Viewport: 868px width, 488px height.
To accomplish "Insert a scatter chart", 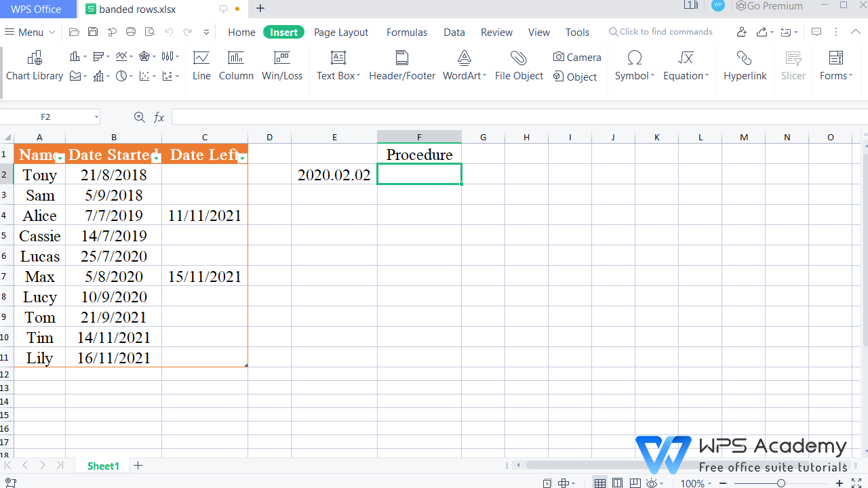I will point(144,75).
